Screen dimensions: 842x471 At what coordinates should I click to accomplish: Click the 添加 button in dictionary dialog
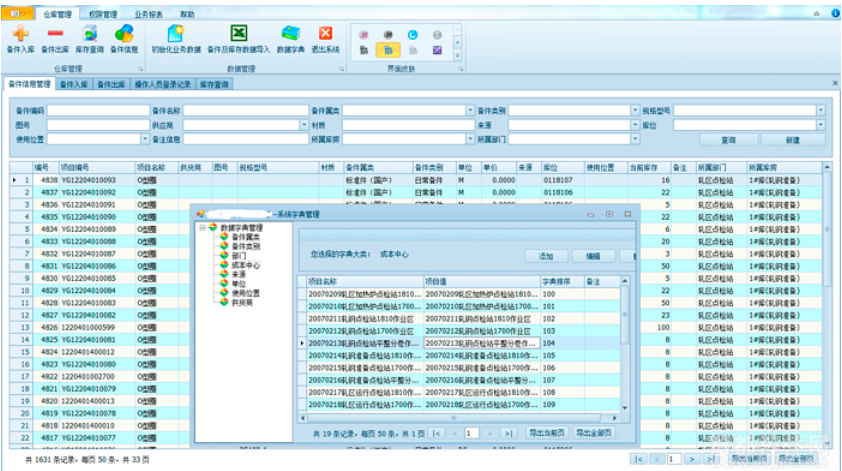pos(546,256)
